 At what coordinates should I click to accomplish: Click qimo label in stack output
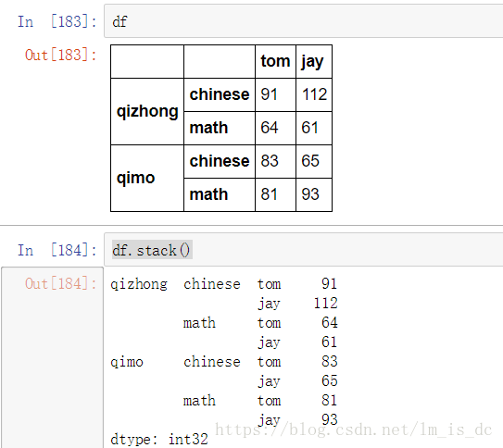point(127,362)
